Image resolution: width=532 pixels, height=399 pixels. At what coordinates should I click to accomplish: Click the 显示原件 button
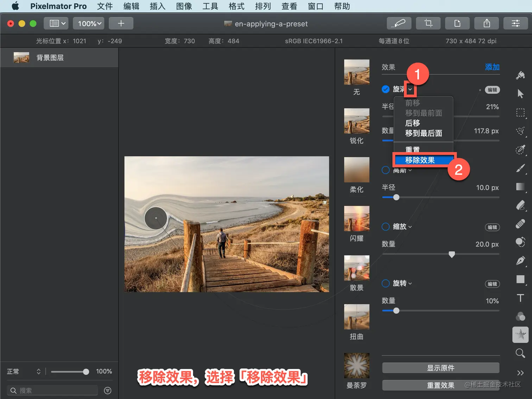point(441,368)
